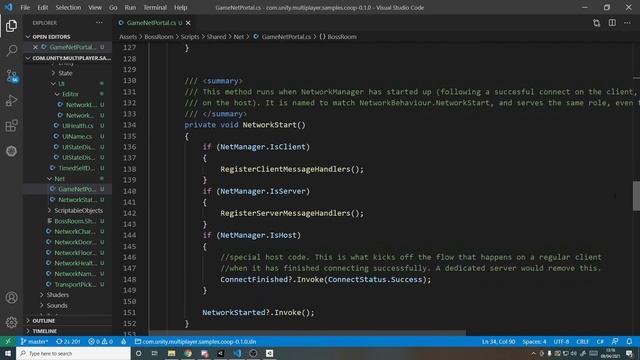Expand the Shaders folder

point(57,295)
